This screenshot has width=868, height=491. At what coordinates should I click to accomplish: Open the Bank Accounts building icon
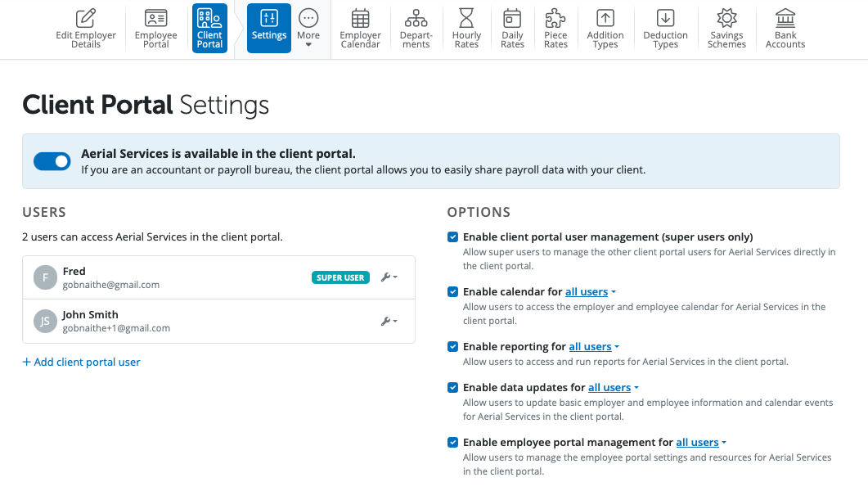coord(785,18)
